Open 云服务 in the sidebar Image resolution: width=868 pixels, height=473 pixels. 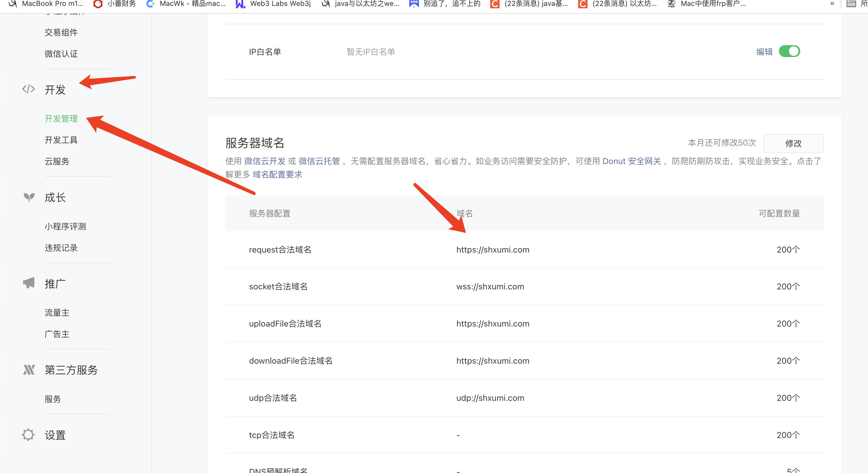pos(57,162)
